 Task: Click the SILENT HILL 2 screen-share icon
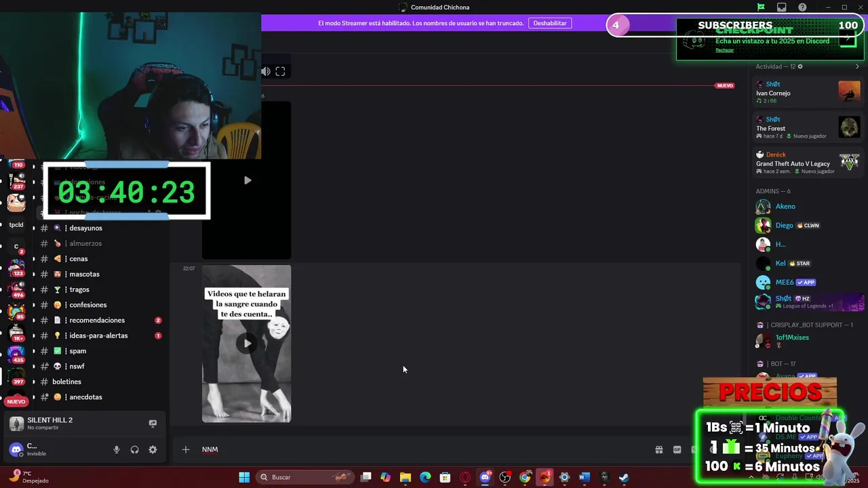tap(153, 424)
